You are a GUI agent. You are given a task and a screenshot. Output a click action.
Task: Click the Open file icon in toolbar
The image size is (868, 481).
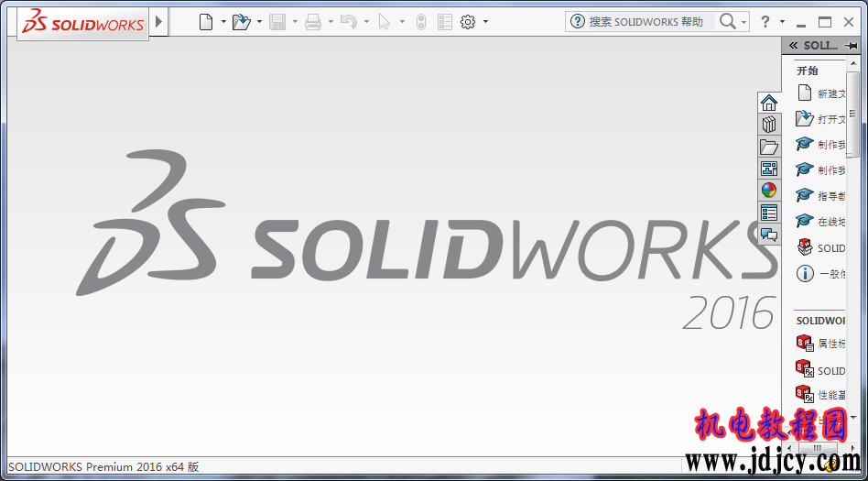click(242, 22)
